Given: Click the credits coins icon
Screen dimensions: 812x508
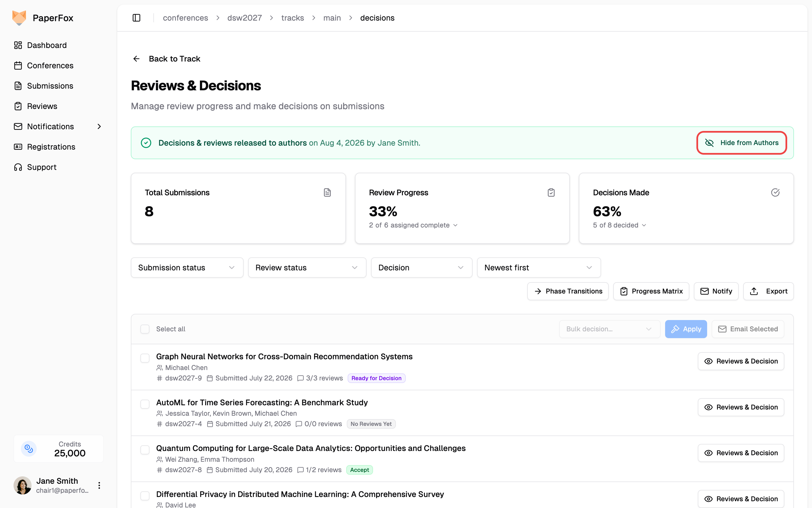Looking at the screenshot, I should click(x=29, y=448).
